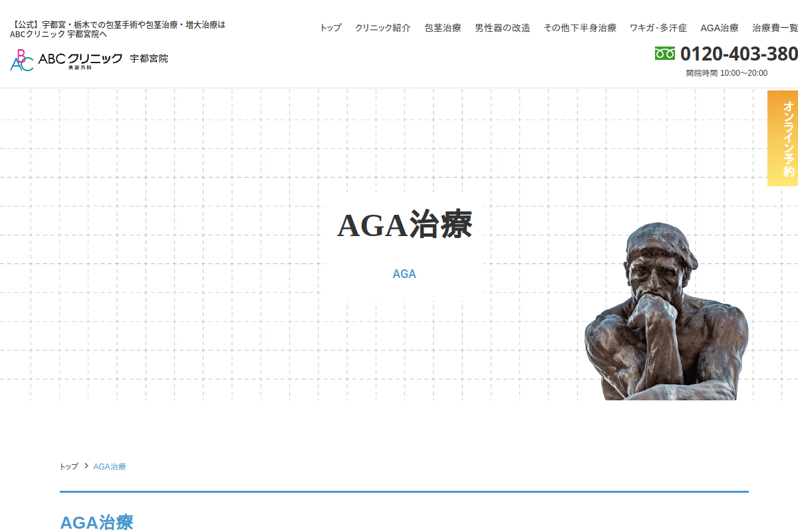Open the クリニック紹介 menu item
The height and width of the screenshot is (532, 798).
(x=383, y=28)
